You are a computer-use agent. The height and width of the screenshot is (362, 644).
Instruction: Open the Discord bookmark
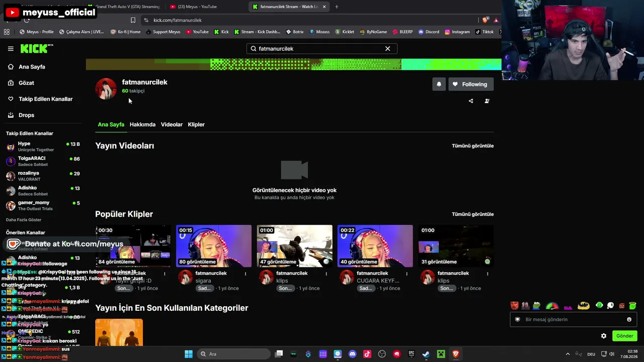pyautogui.click(x=429, y=32)
